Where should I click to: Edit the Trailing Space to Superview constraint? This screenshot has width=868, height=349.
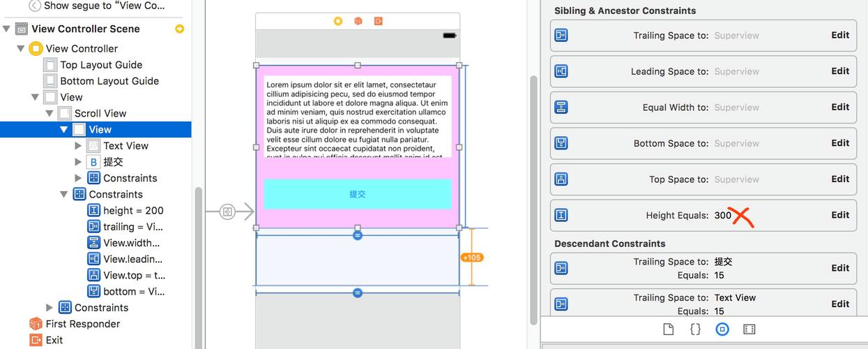point(840,35)
